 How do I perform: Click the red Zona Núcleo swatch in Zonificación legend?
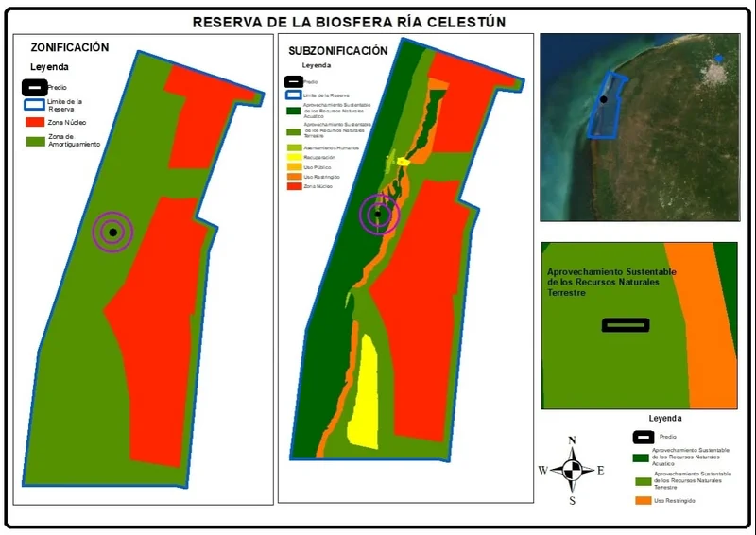click(34, 124)
